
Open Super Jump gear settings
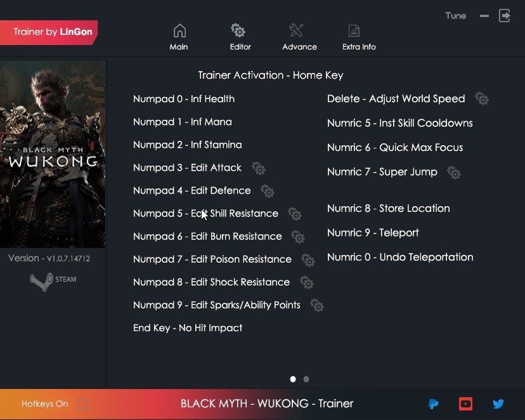[454, 173]
